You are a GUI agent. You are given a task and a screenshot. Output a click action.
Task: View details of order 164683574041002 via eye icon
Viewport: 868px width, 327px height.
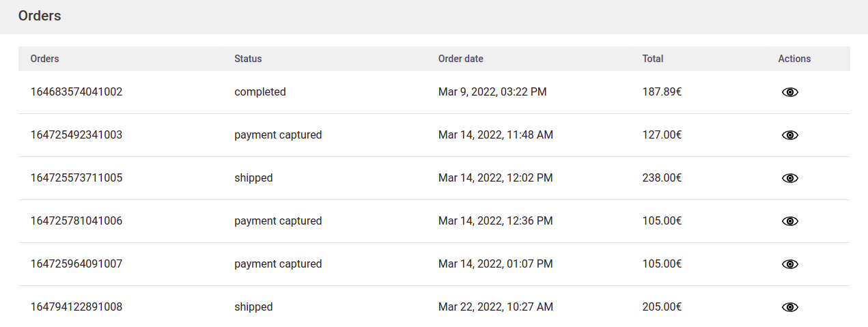click(789, 92)
